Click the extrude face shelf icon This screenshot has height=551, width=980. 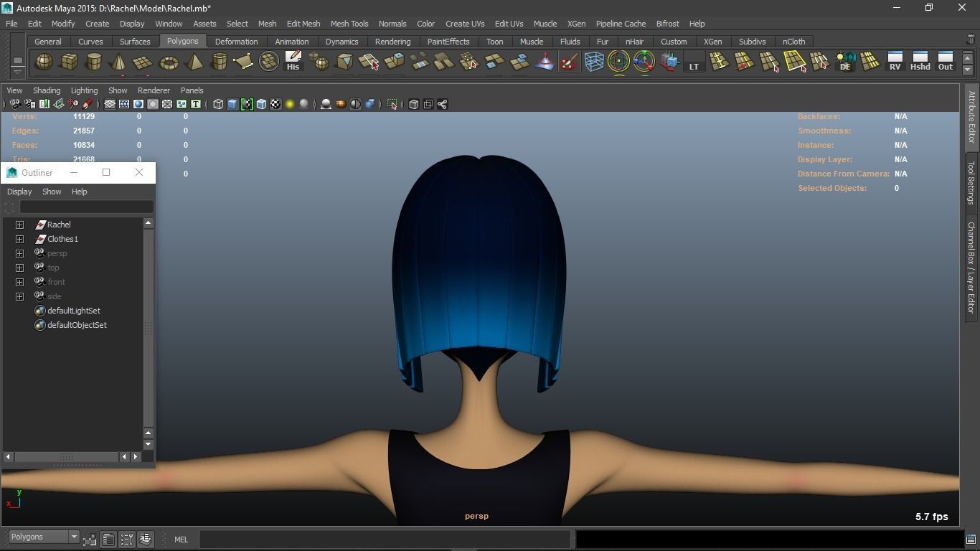(394, 62)
